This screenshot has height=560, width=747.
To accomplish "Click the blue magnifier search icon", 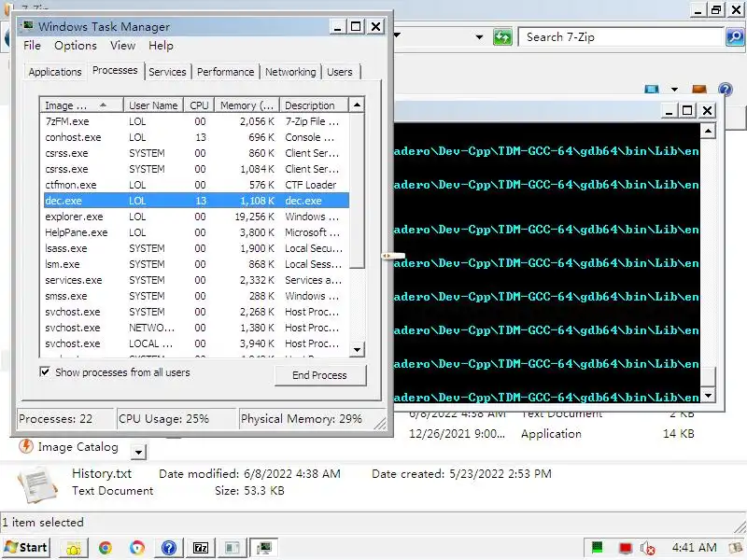I will point(734,36).
